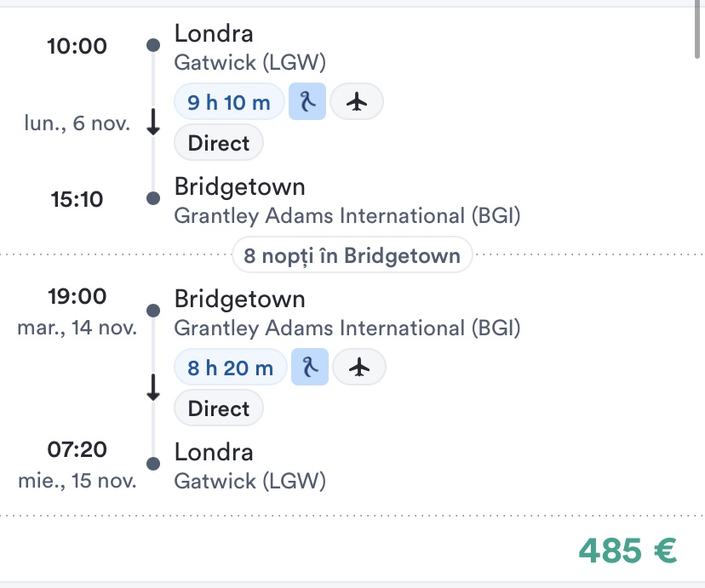Click the seat icon beside 9 h 10 m
Viewport: 705px width, 588px height.
pos(307,102)
